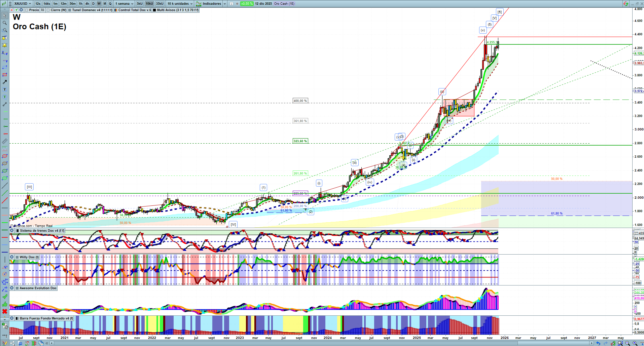Choose the red rectangle drawing tool
Image resolution: width=644 pixels, height=346 pixels.
tap(5, 75)
